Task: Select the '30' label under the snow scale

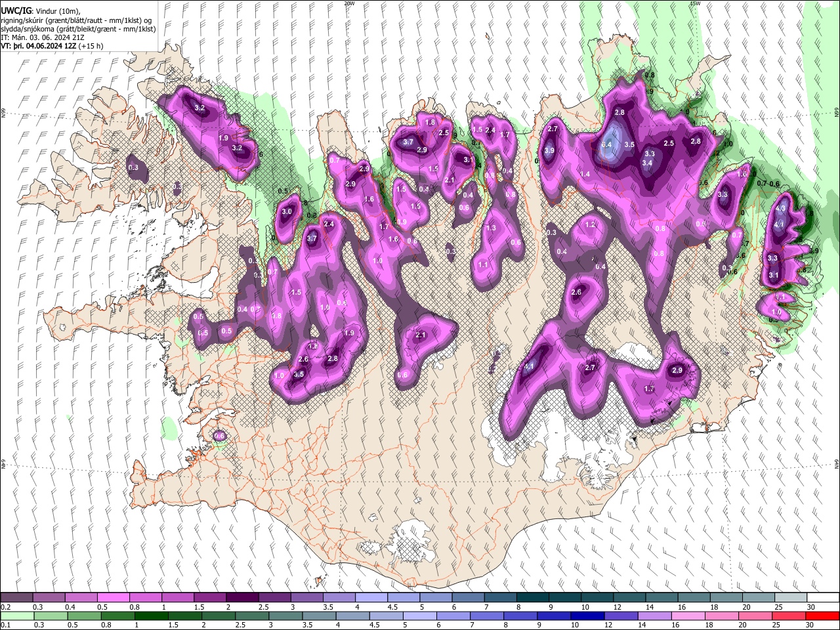Action: pos(811,607)
